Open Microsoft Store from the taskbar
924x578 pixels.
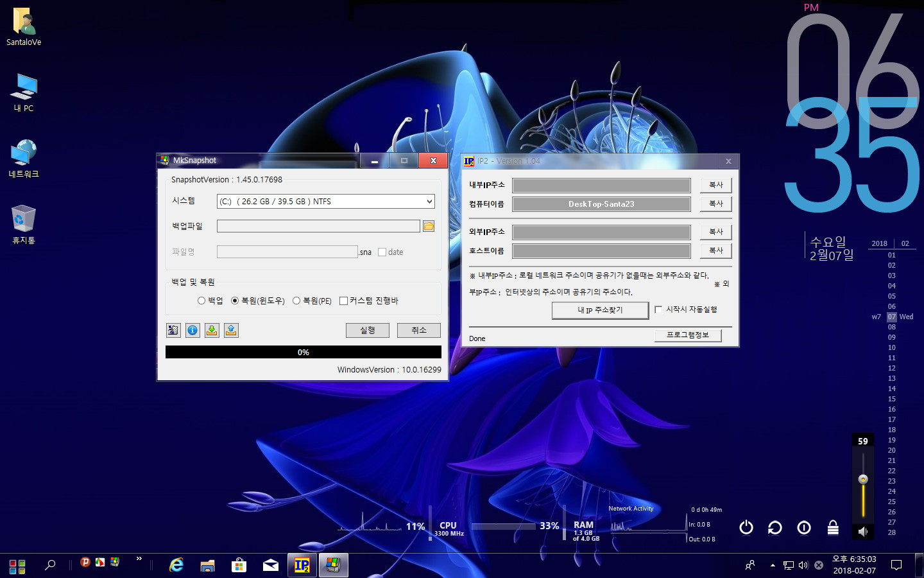point(239,565)
